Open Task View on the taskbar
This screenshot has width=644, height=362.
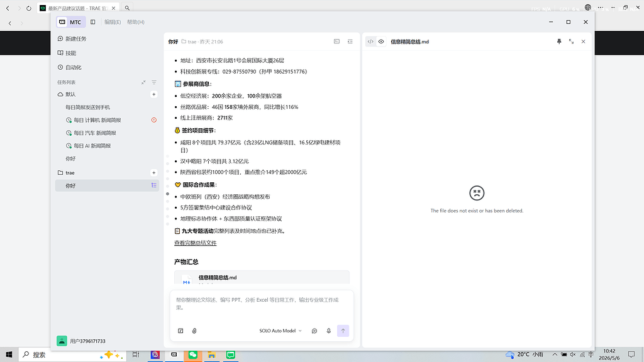136,354
